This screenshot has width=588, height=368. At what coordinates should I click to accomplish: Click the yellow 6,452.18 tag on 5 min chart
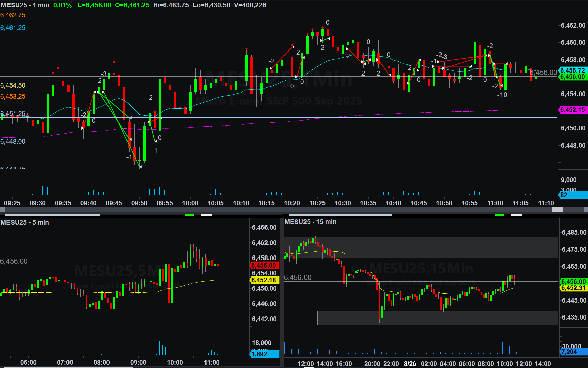point(264,280)
